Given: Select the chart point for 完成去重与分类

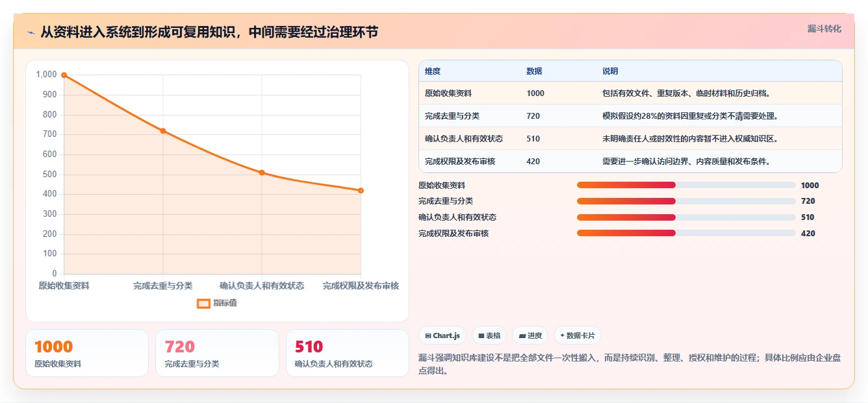Looking at the screenshot, I should point(163,131).
